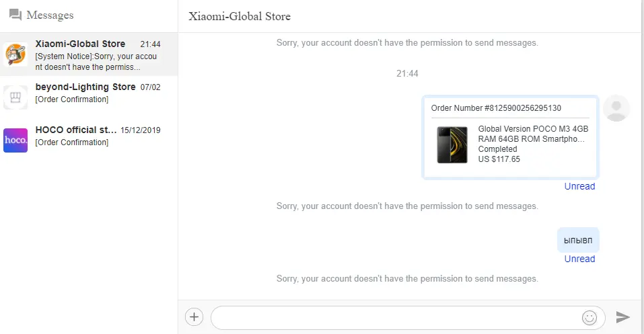Click the user profile avatar in chat

point(616,108)
